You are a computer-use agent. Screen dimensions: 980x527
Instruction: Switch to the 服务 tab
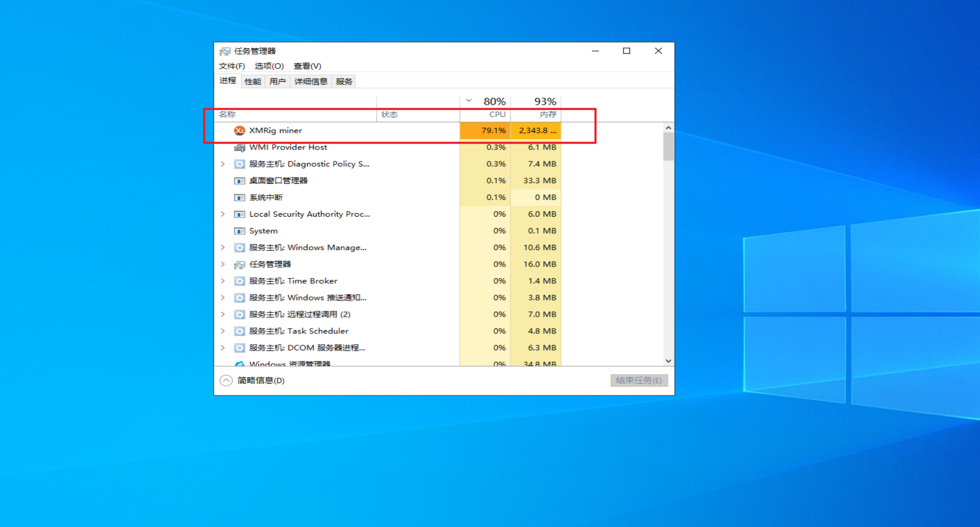tap(344, 82)
